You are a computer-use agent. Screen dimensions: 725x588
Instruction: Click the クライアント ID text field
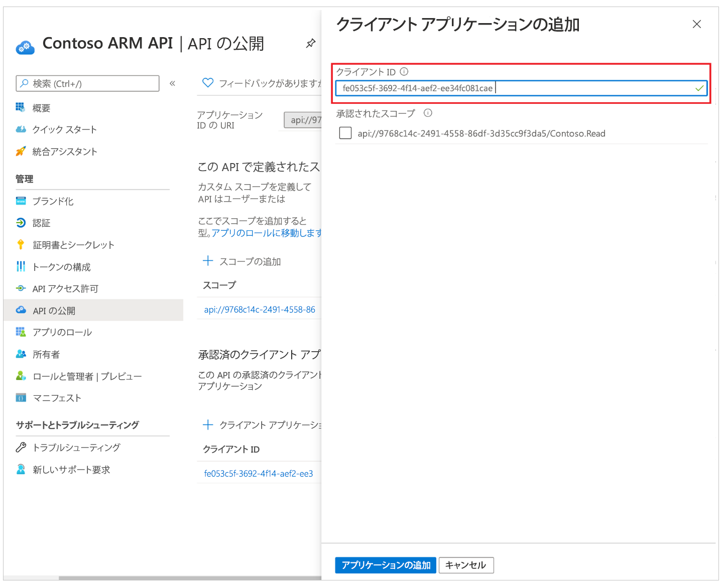point(521,88)
